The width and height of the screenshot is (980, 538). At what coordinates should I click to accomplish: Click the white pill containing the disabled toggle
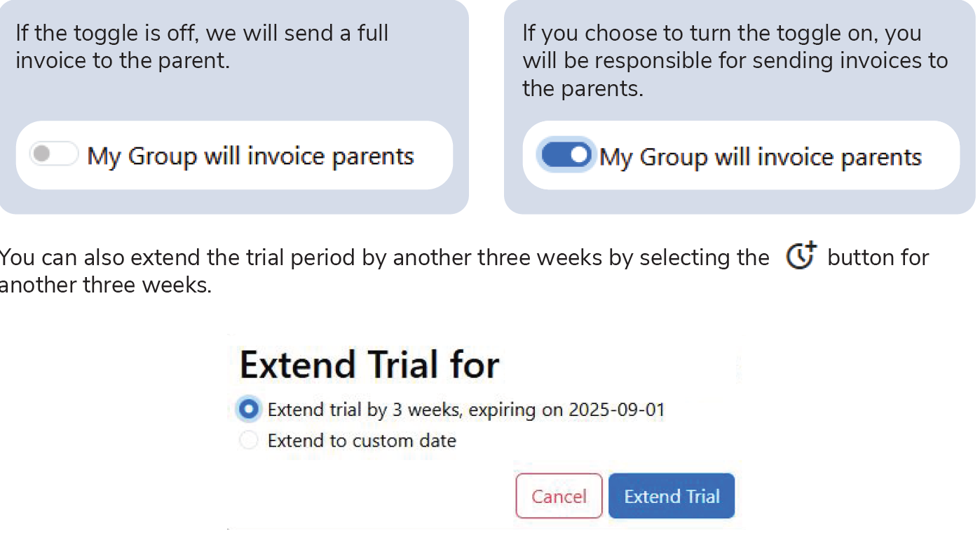[x=234, y=155]
